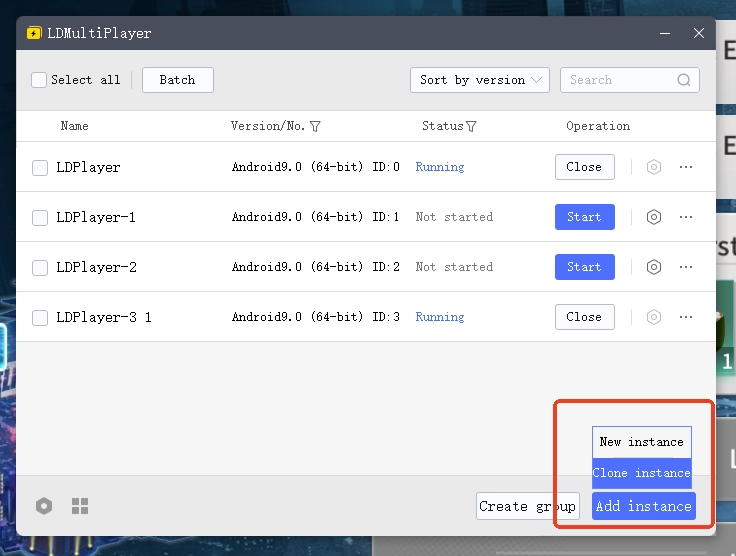
Task: Close the running LDPlayer-3 1 instance
Action: coord(584,317)
